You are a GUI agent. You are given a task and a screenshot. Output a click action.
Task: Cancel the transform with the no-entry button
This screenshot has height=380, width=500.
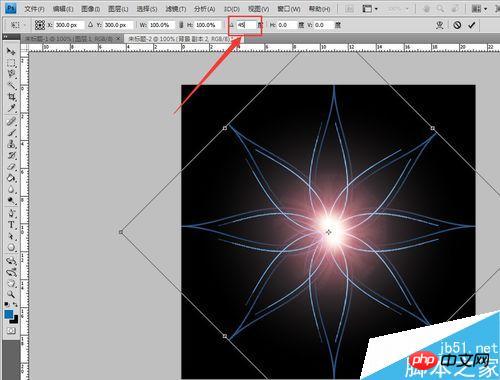(457, 25)
